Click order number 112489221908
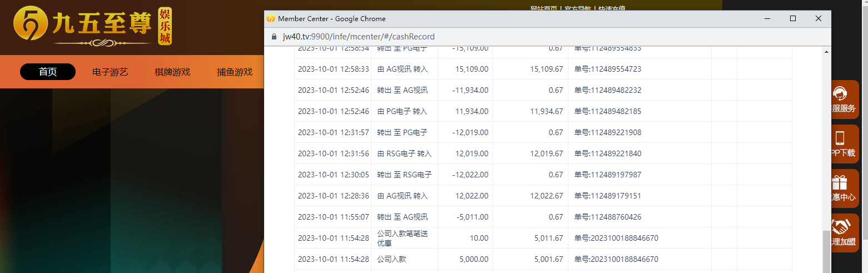This screenshot has width=868, height=273. (608, 132)
